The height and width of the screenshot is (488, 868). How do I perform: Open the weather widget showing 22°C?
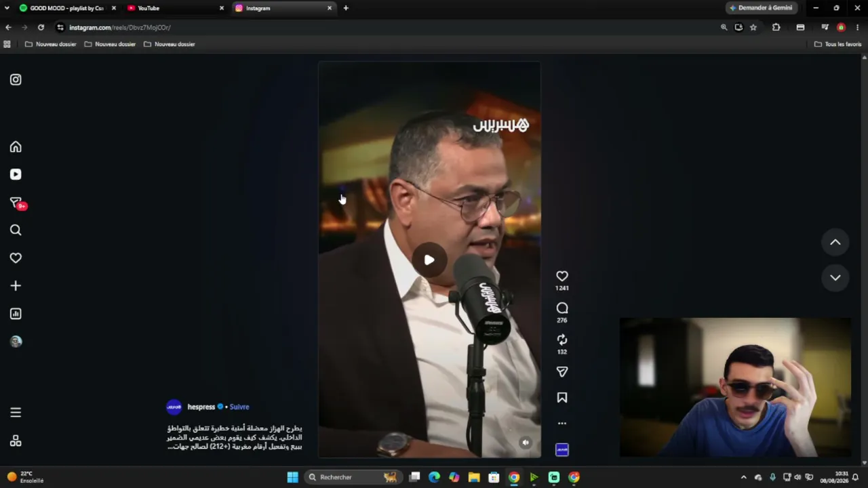(x=26, y=477)
